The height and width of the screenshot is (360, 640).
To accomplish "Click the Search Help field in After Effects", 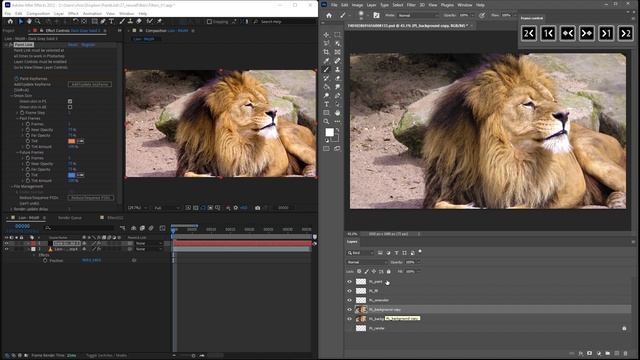I will pos(284,22).
